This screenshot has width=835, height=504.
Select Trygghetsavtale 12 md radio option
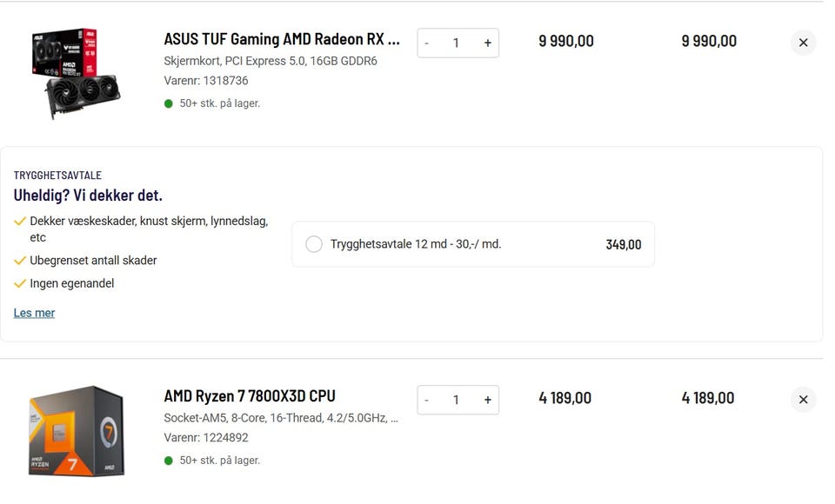[x=314, y=244]
